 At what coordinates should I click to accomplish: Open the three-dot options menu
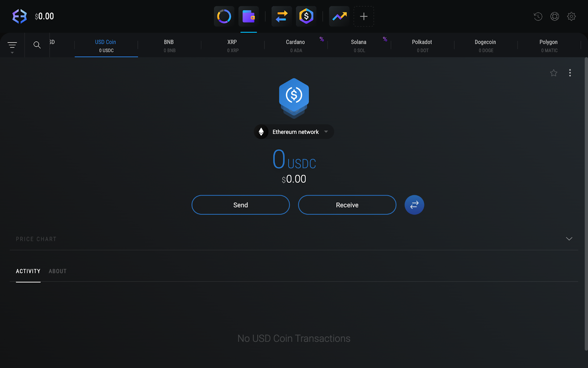[x=570, y=73]
